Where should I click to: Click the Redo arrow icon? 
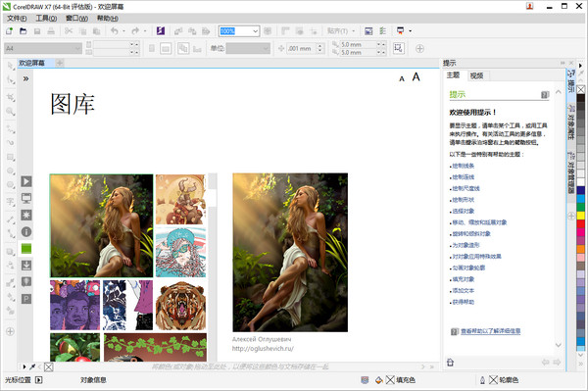coord(135,31)
